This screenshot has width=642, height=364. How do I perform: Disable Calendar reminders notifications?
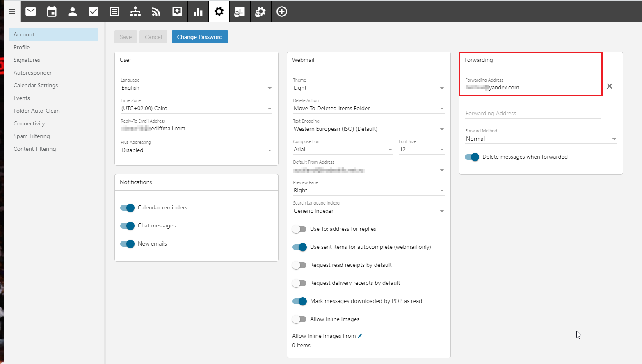point(128,208)
